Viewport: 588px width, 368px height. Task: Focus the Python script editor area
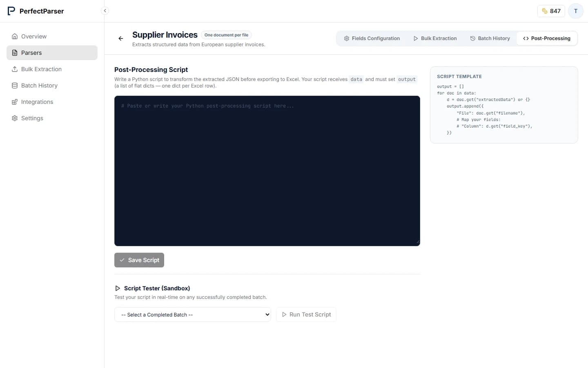pos(267,171)
